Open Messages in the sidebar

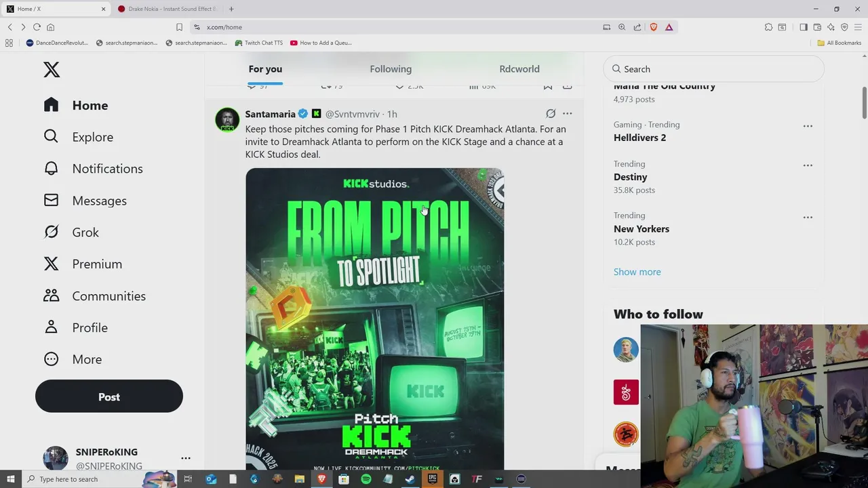[85, 201]
